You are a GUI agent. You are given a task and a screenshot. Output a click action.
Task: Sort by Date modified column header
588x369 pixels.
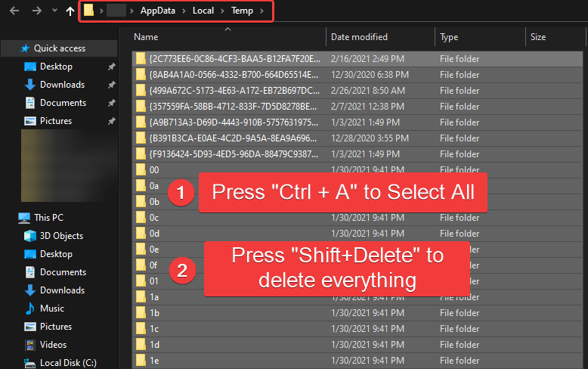click(359, 37)
